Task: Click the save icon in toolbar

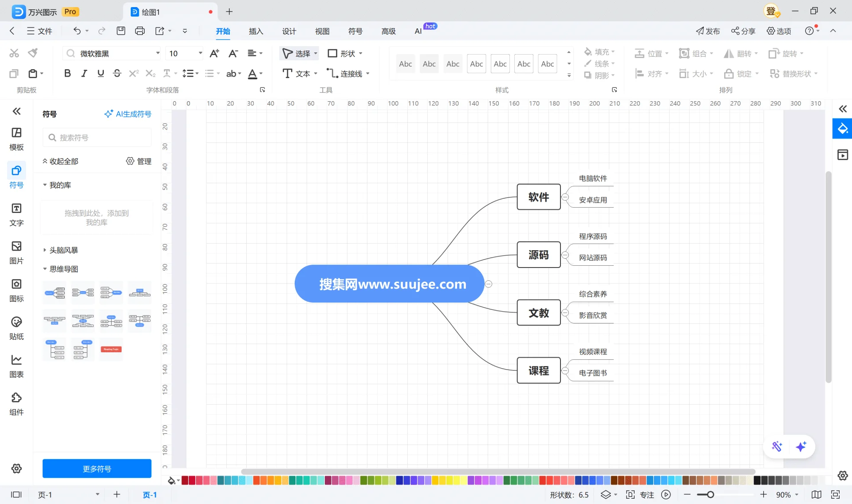Action: 121,31
